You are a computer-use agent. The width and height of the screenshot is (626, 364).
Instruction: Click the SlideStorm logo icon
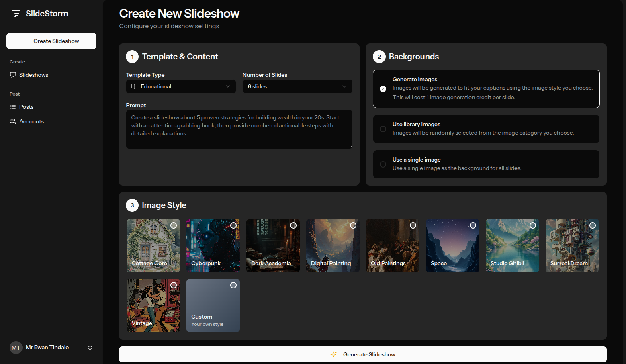[x=16, y=14]
